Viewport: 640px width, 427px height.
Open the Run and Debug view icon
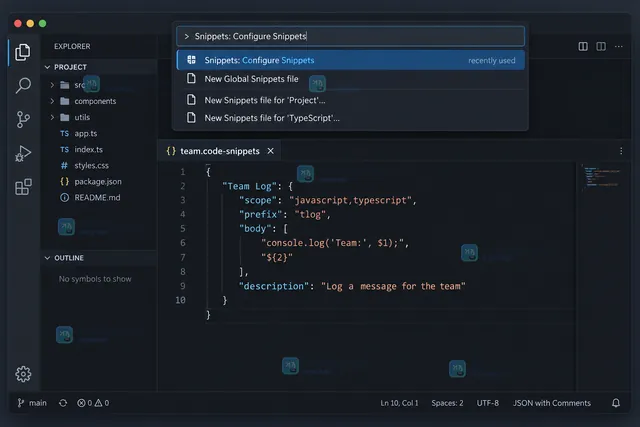[x=23, y=153]
